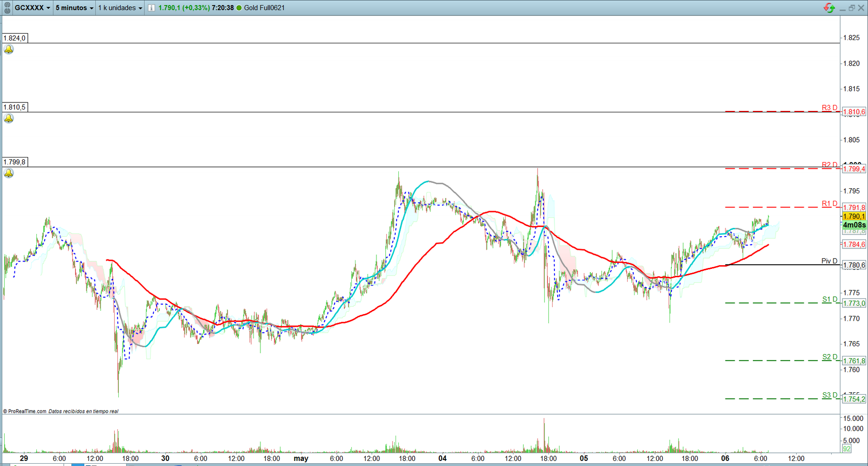Click the 1.754,2 price tag

coord(854,399)
